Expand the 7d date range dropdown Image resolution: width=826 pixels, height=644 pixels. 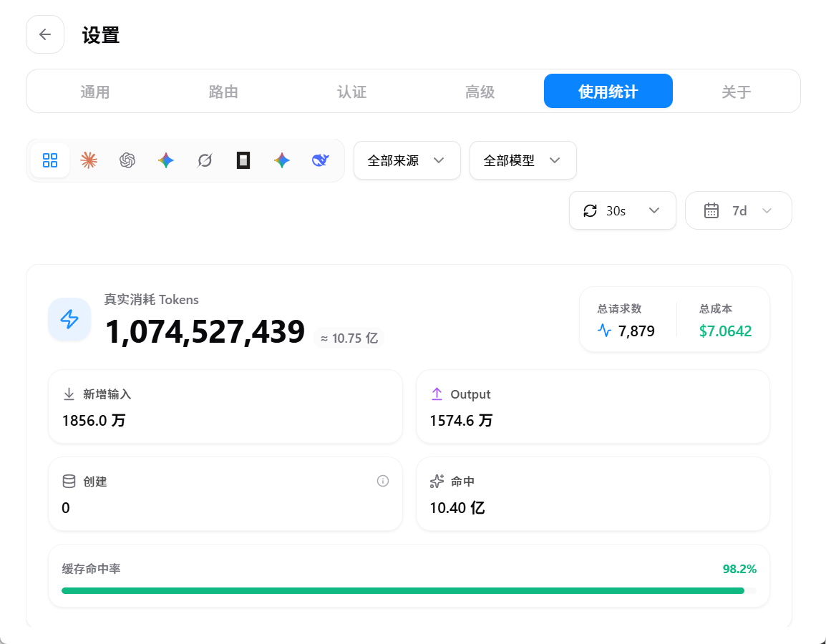click(739, 210)
